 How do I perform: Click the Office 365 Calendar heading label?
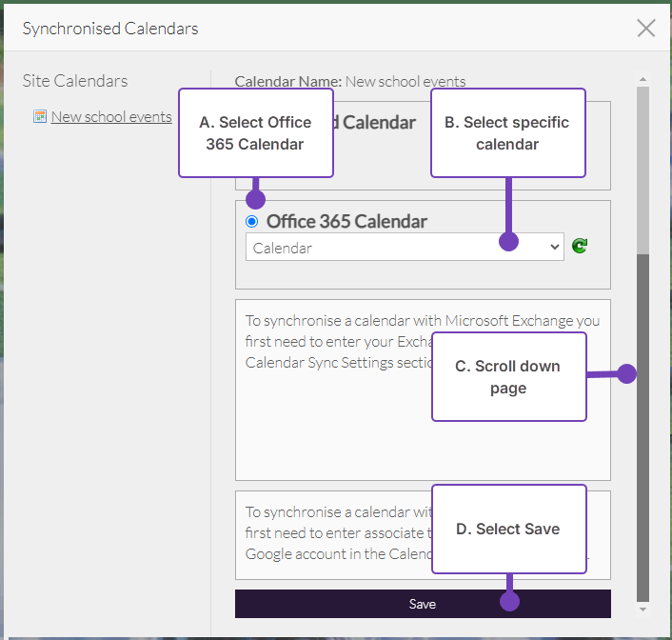346,222
